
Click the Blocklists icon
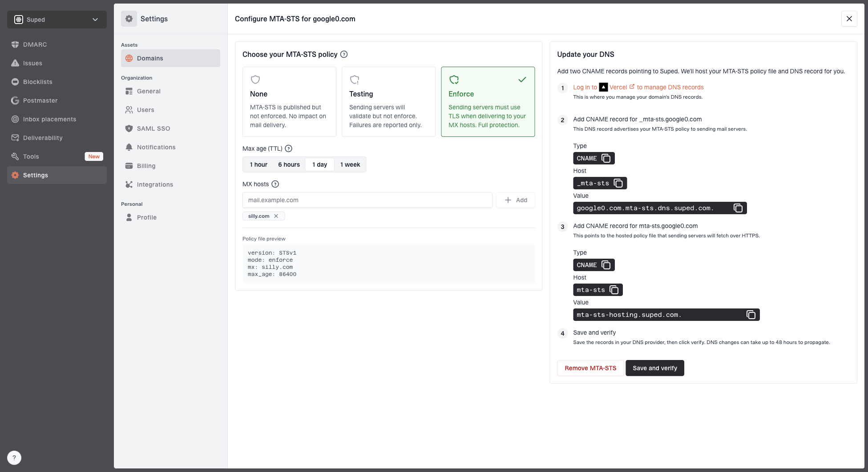tap(15, 82)
